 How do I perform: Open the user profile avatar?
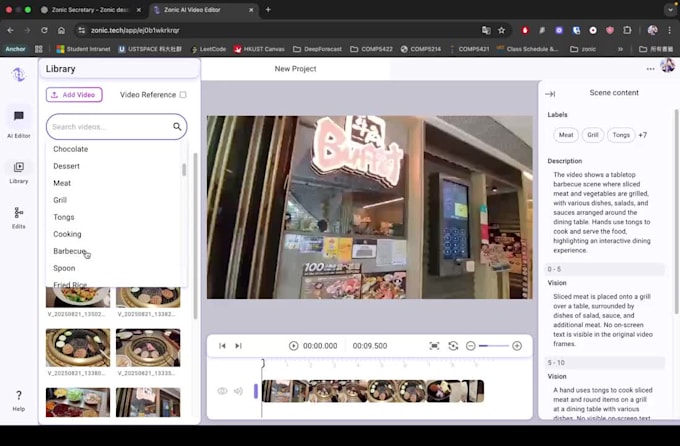click(x=667, y=66)
